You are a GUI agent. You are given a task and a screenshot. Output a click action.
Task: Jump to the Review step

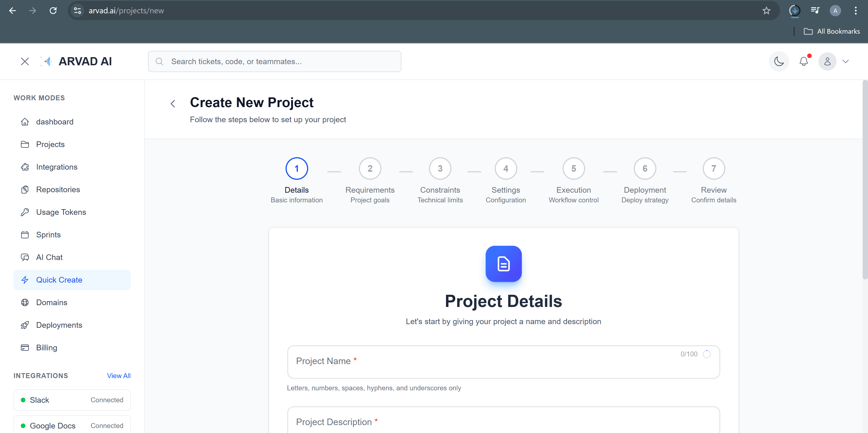click(x=713, y=168)
